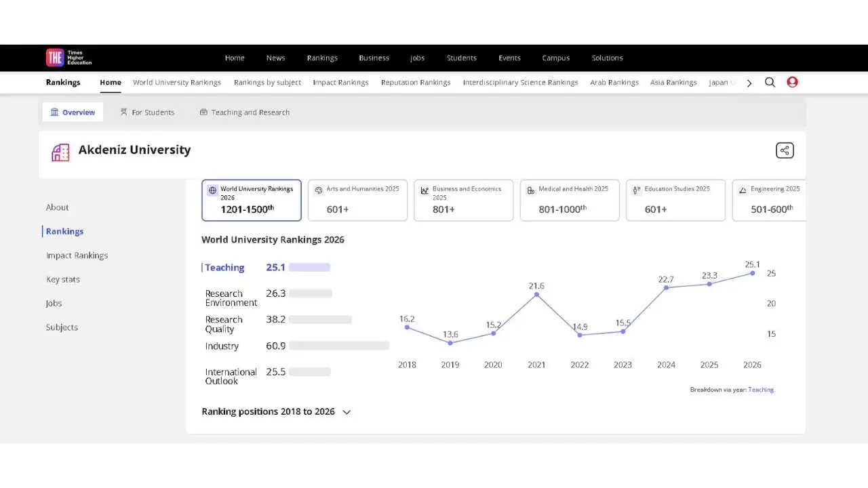Click the share icon button
The width and height of the screenshot is (868, 488).
(785, 150)
